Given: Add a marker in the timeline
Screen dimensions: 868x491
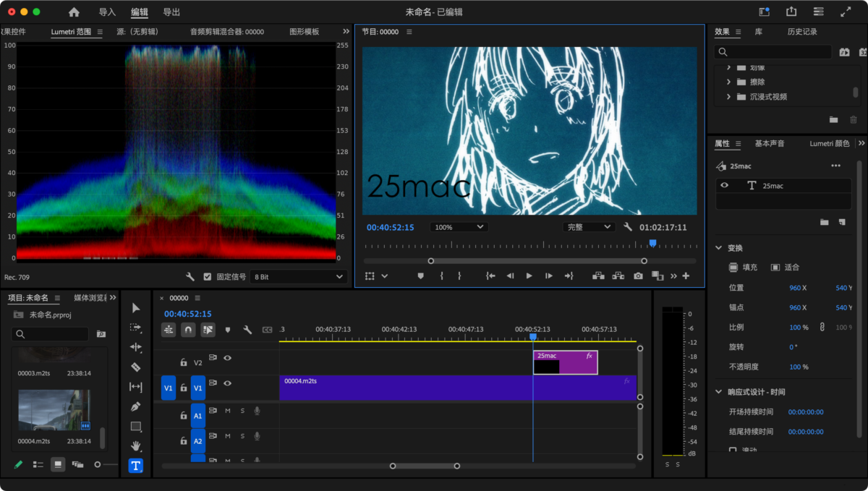Looking at the screenshot, I should [x=228, y=330].
